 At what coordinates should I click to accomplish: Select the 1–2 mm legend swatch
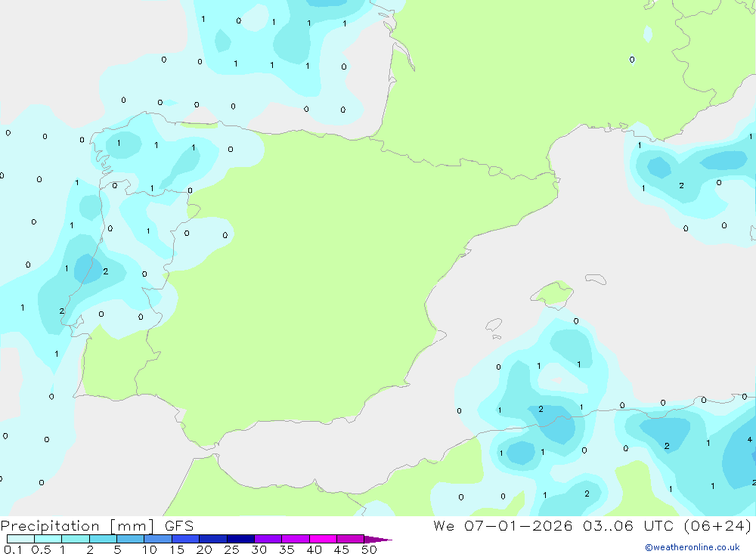click(76, 539)
